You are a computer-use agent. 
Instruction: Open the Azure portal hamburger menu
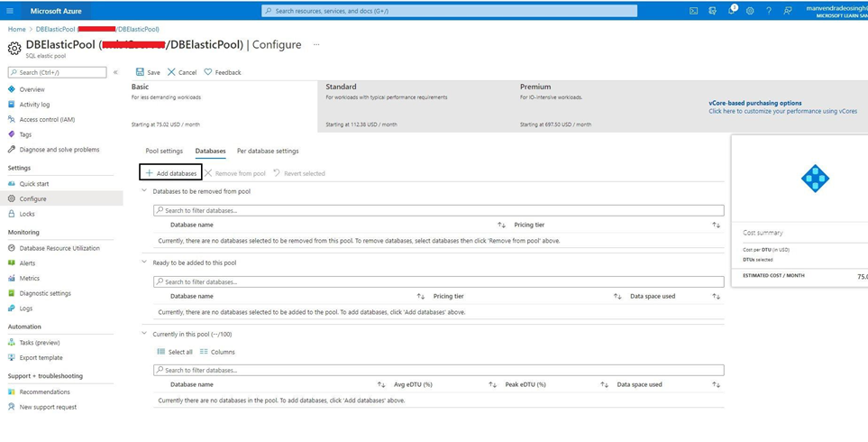[x=10, y=11]
